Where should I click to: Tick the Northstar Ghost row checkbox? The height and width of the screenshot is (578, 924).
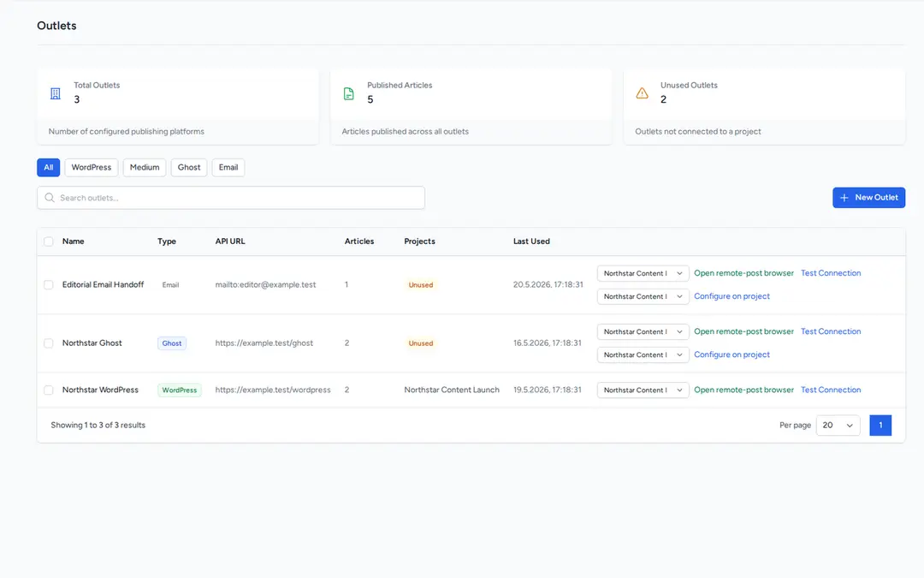pos(48,343)
